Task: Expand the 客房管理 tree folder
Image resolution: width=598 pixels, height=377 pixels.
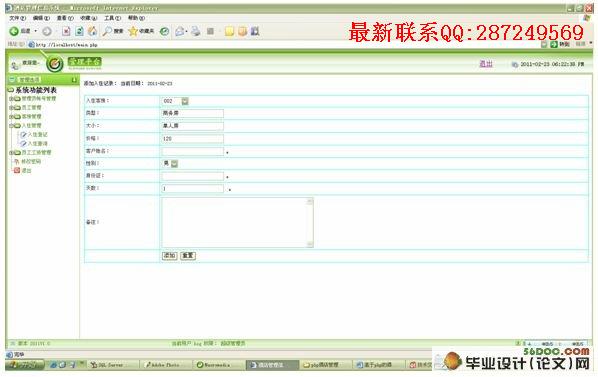Action: pyautogui.click(x=11, y=117)
